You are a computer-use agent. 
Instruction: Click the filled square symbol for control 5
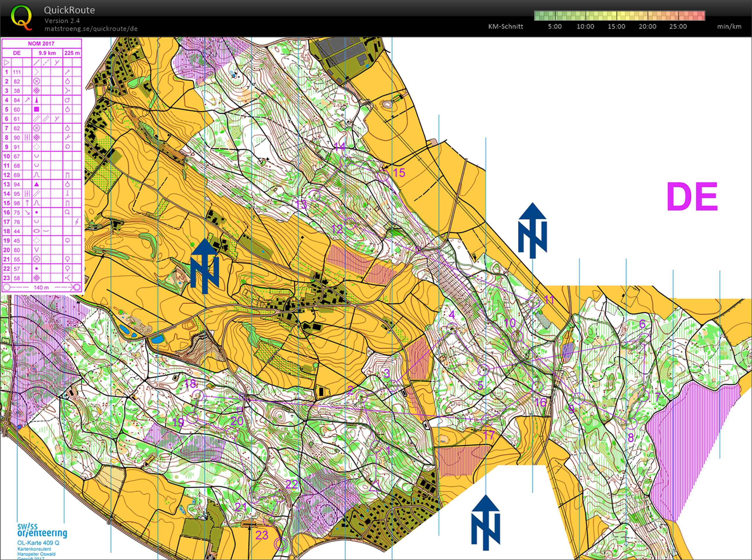[x=37, y=109]
